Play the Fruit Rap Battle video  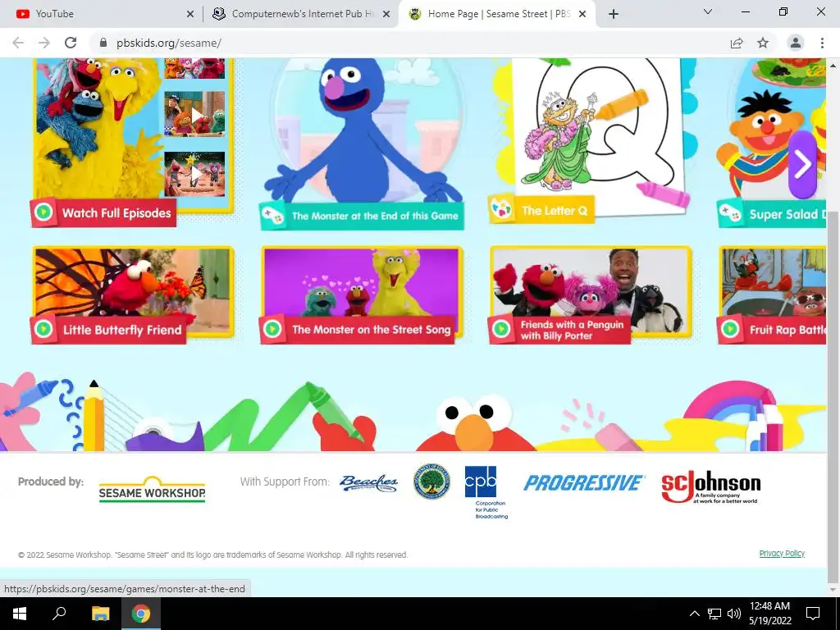(787, 330)
